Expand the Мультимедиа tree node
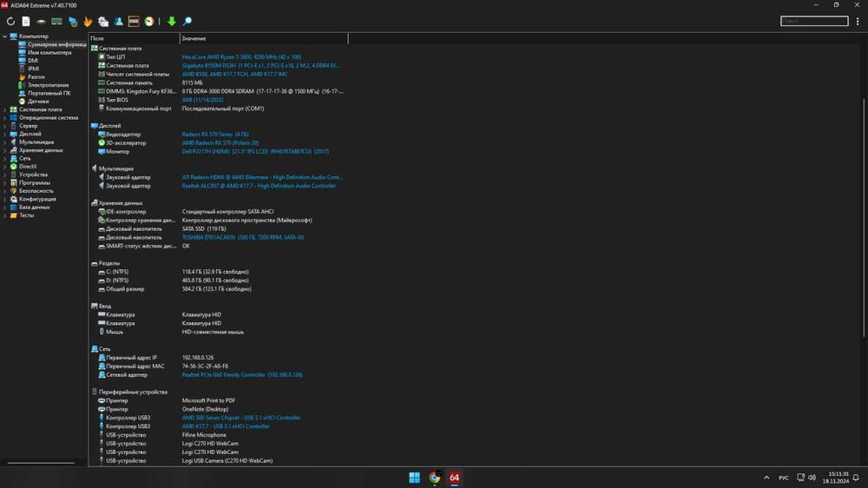This screenshot has width=868, height=488. click(x=5, y=142)
